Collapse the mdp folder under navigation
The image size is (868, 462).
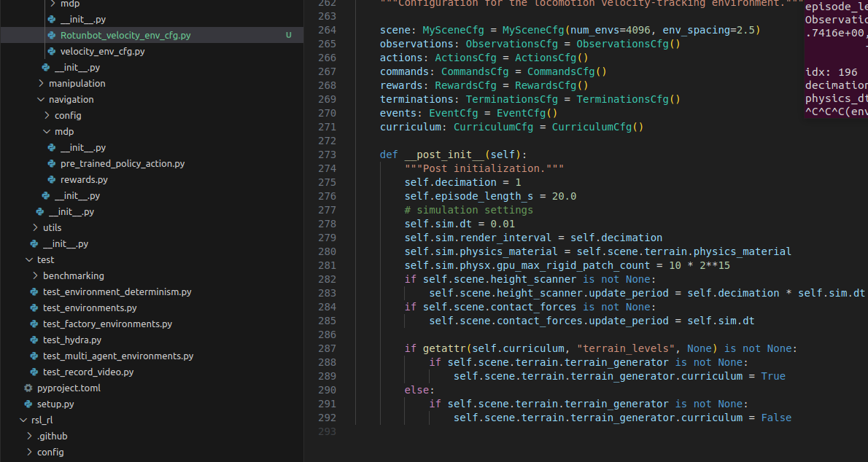pyautogui.click(x=63, y=131)
